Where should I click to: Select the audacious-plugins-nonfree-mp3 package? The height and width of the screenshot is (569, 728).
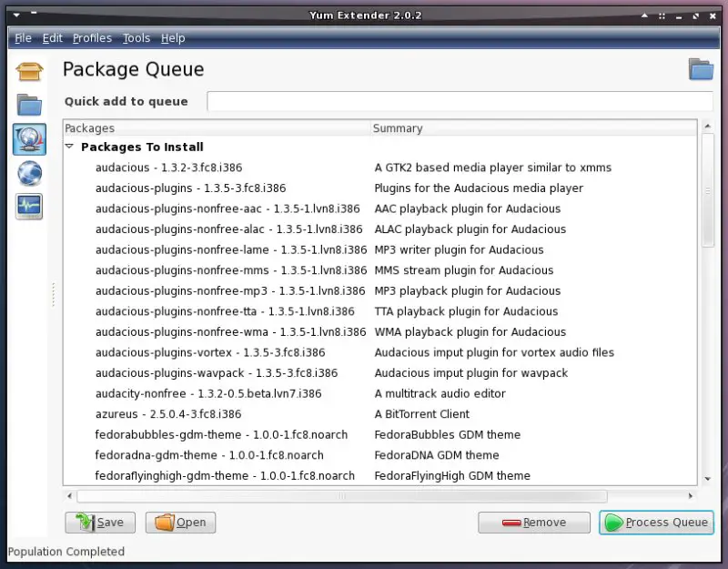tap(380, 290)
